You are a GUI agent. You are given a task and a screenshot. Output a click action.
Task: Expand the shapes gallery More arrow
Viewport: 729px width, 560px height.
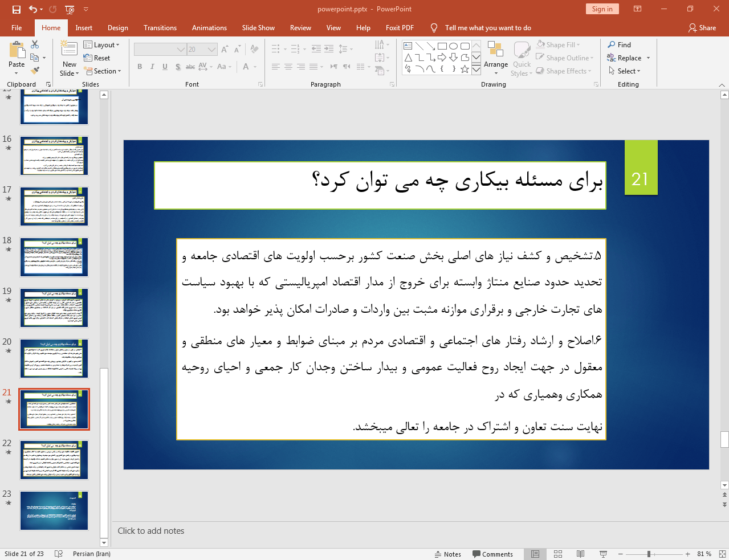476,69
